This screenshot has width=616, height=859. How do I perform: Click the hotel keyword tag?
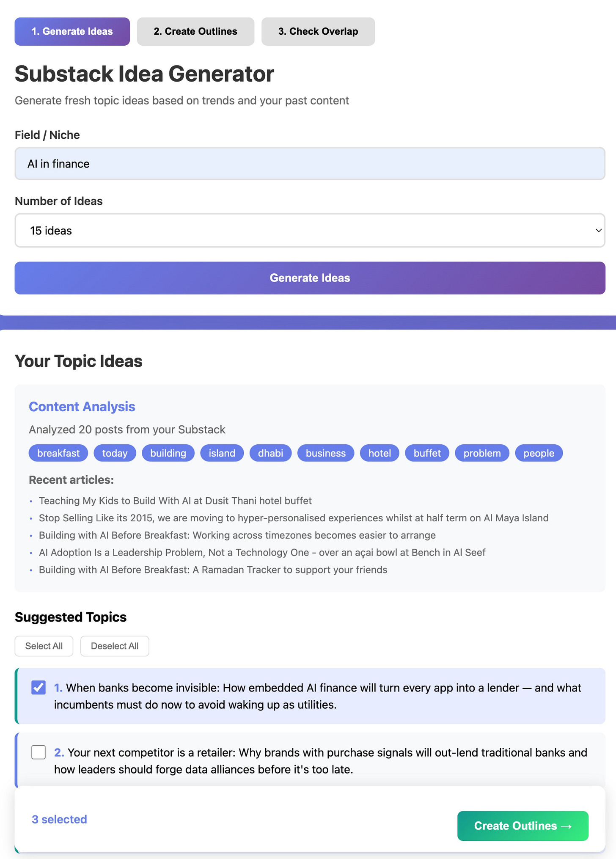(379, 453)
